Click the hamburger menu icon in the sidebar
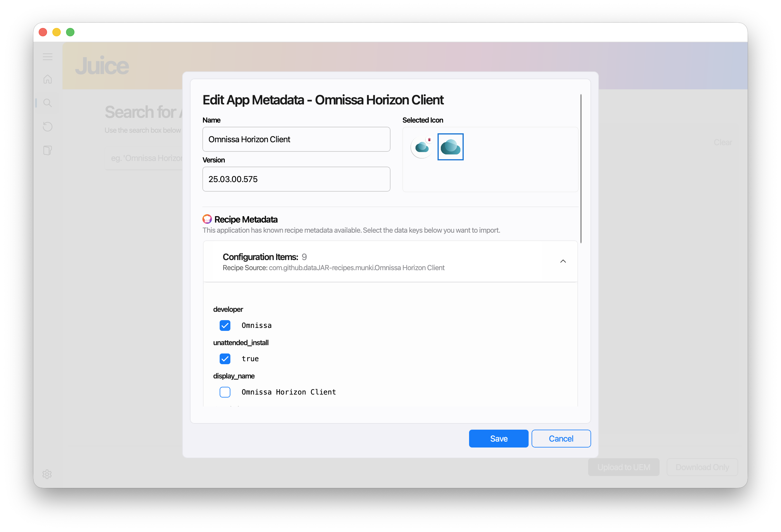Viewport: 781px width, 532px height. [48, 57]
